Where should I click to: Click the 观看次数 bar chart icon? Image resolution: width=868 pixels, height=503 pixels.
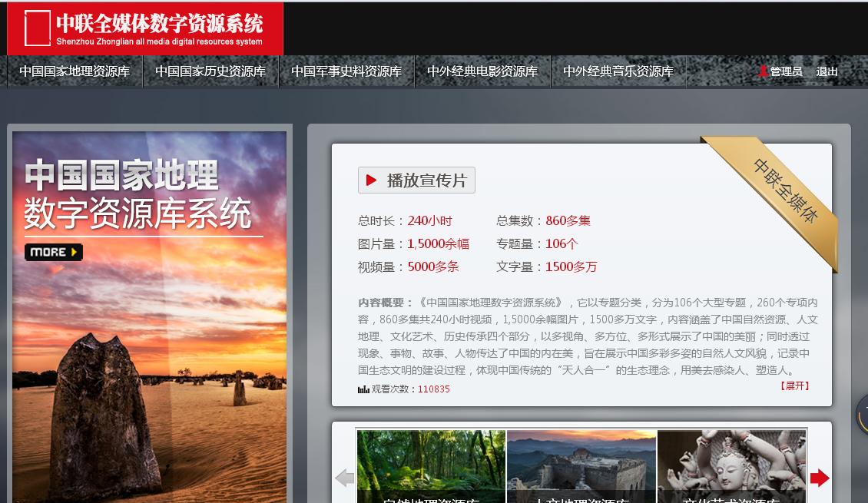[363, 389]
